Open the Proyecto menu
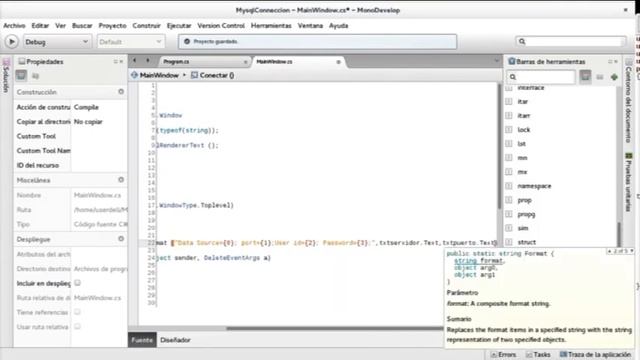Screen dimensions: 640x360 (x=112, y=25)
